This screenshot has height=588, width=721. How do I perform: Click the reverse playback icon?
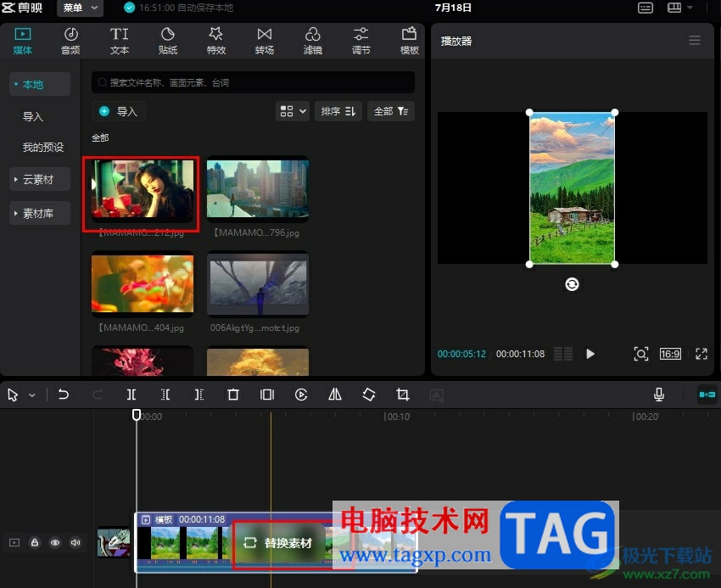301,395
